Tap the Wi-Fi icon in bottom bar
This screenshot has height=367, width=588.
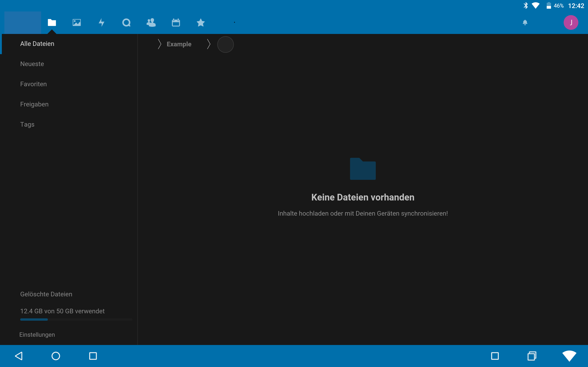point(569,356)
